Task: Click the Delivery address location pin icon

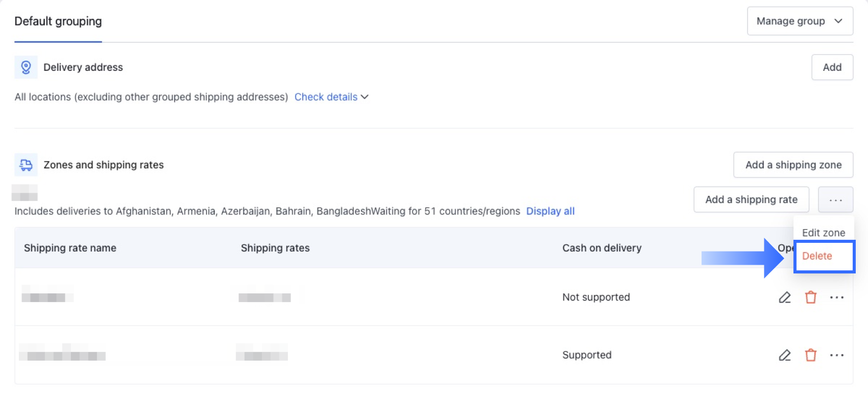Action: point(26,67)
